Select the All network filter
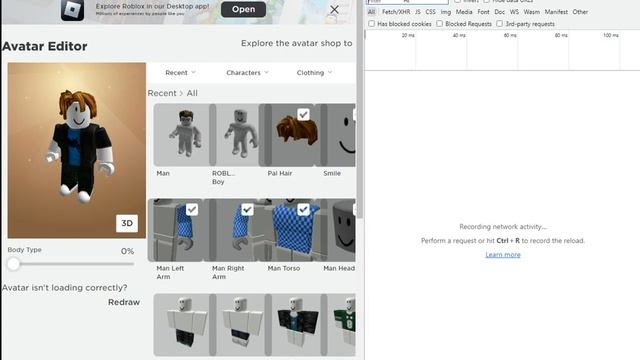The width and height of the screenshot is (640, 360). coord(371,12)
